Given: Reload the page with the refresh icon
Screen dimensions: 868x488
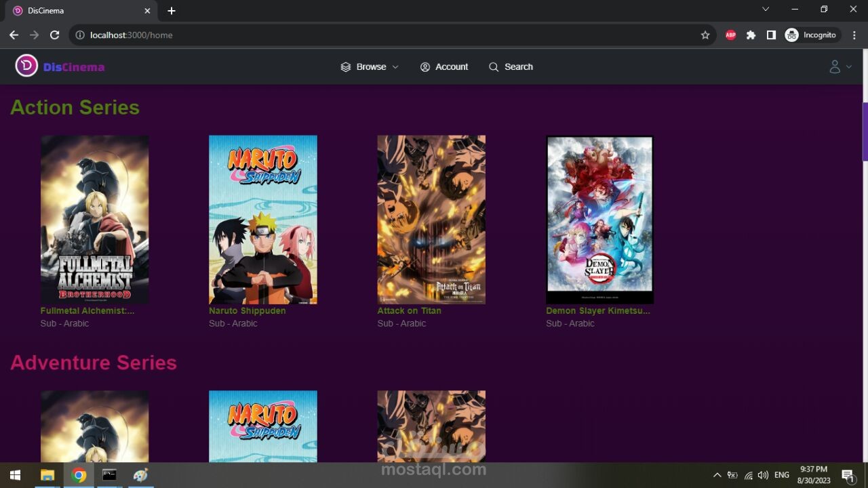Looking at the screenshot, I should 55,35.
